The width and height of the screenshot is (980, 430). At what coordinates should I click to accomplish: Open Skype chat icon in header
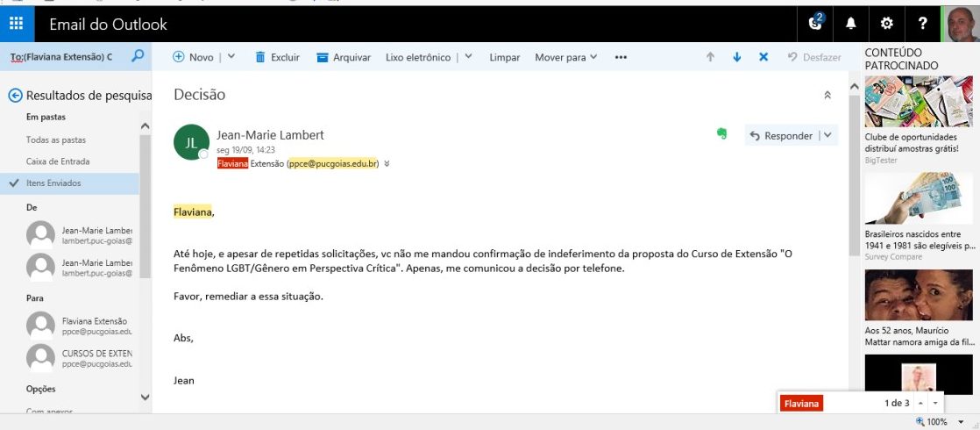tap(815, 24)
